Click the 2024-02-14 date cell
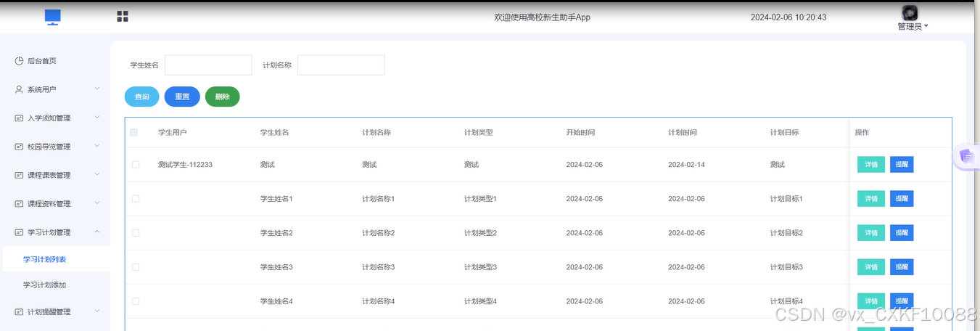This screenshot has width=980, height=331. (x=686, y=165)
